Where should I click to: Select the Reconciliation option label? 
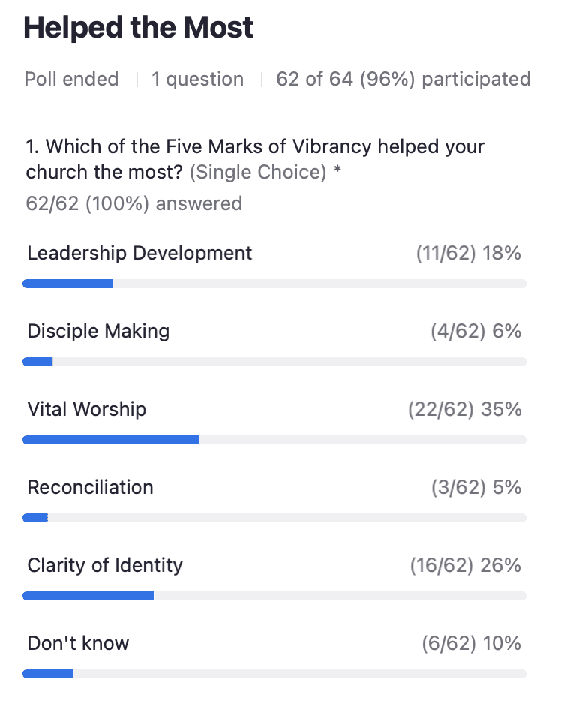90,487
